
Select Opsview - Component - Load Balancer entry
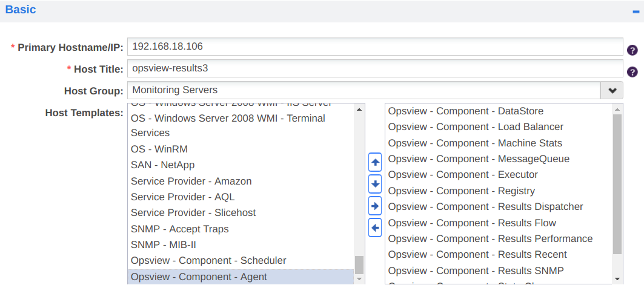click(x=499, y=127)
